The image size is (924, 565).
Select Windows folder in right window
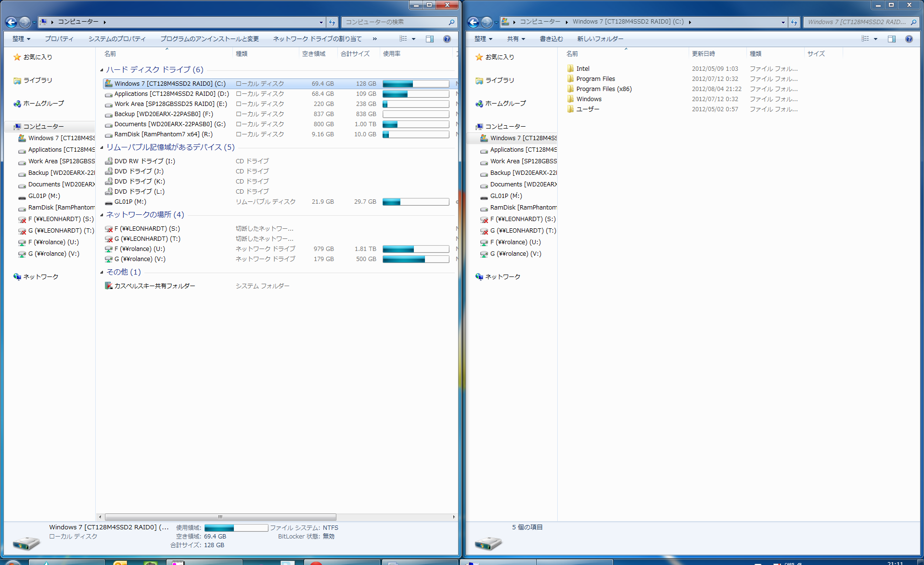[x=589, y=99]
